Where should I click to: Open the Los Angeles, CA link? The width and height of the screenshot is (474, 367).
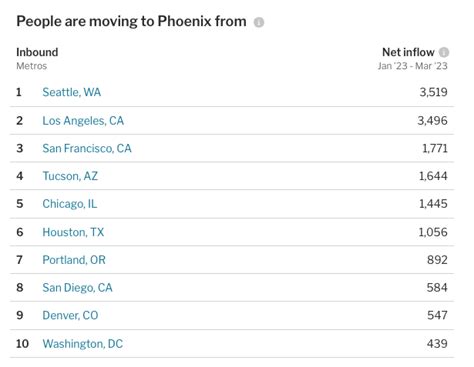point(83,121)
